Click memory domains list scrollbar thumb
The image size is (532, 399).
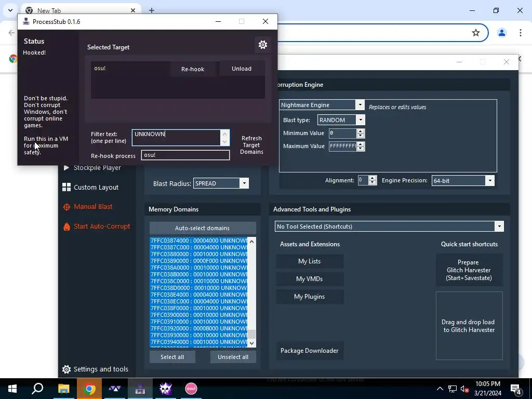coord(251,334)
